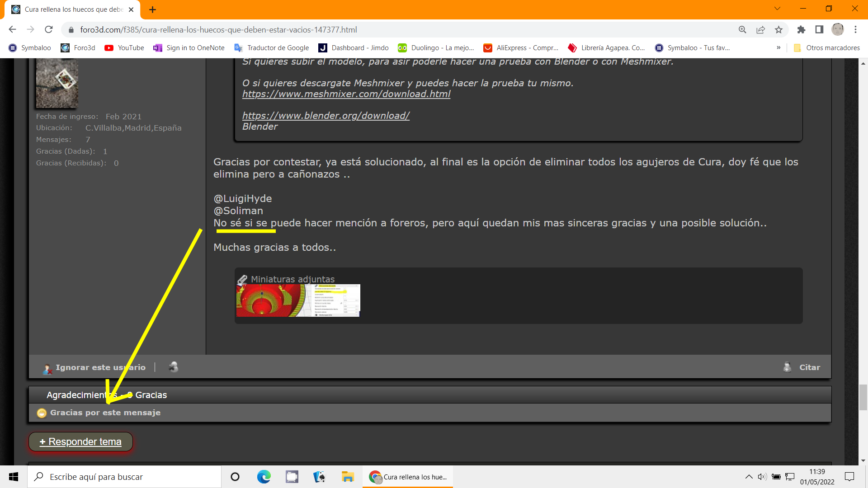The width and height of the screenshot is (868, 488).
Task: Click Citar to quote this post
Action: pyautogui.click(x=809, y=367)
